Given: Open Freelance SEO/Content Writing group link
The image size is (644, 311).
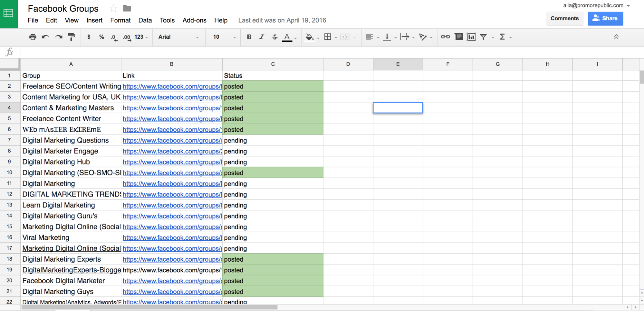Looking at the screenshot, I should click(172, 86).
